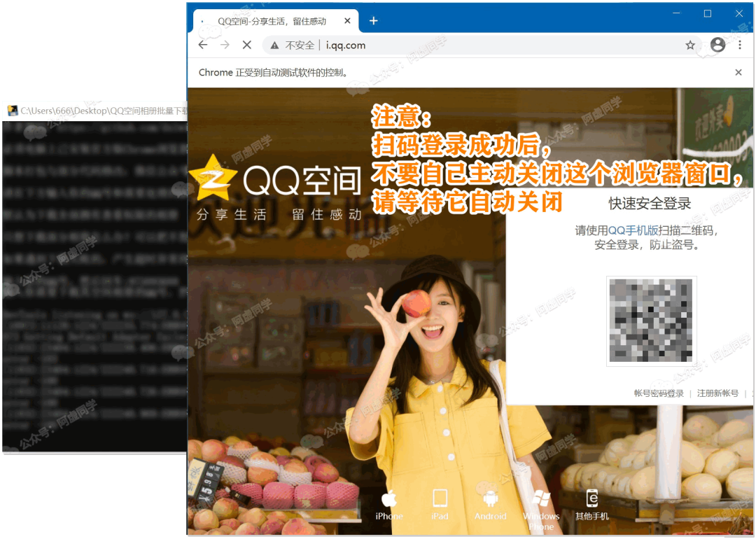Dismiss the automated test software infobar
756x539 pixels.
coord(738,72)
